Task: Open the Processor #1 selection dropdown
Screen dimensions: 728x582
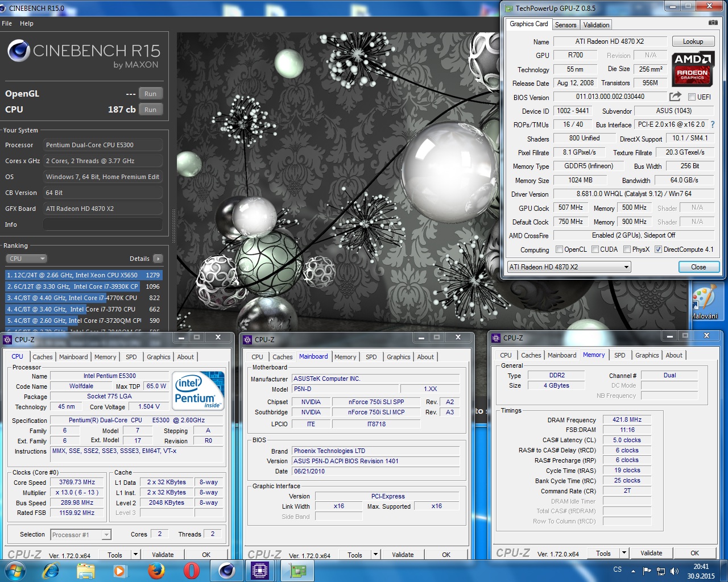Action: coord(80,535)
